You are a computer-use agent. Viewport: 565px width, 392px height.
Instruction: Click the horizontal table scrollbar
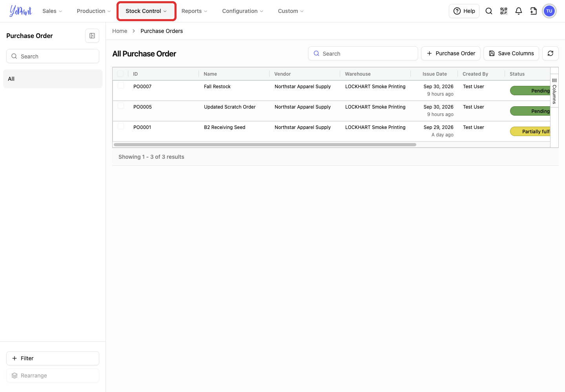[265, 145]
